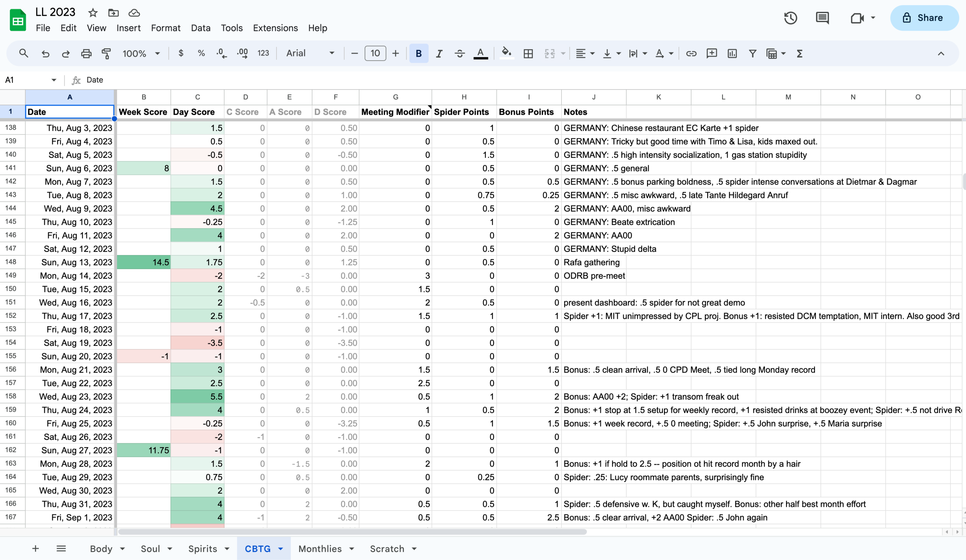Start a Meet call camera icon
966x560 pixels.
tap(857, 18)
